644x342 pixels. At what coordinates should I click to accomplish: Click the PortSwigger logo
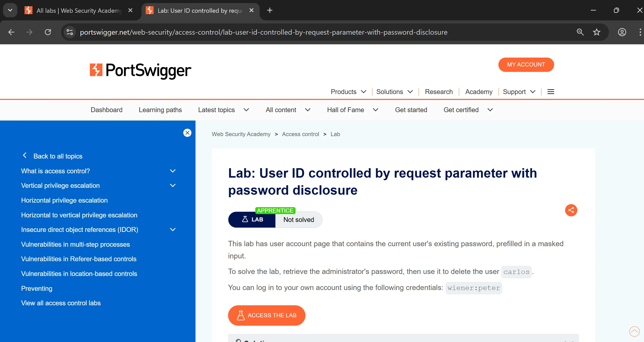pyautogui.click(x=140, y=70)
